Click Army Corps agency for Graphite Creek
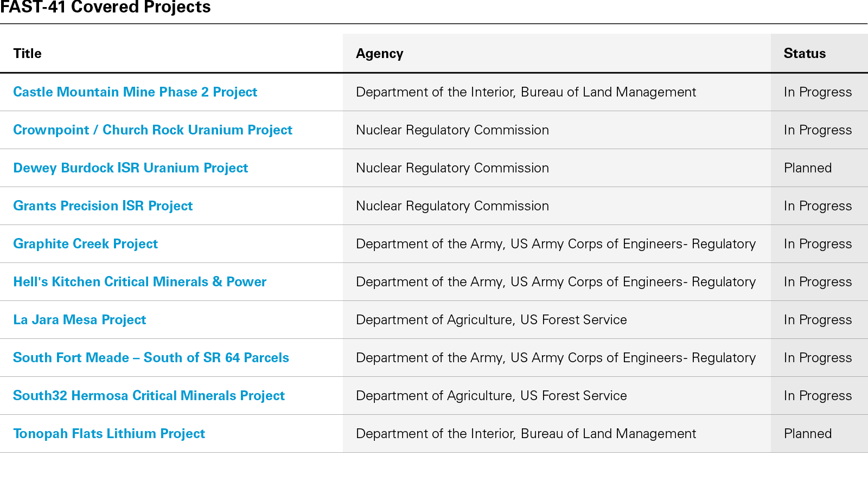 (556, 244)
